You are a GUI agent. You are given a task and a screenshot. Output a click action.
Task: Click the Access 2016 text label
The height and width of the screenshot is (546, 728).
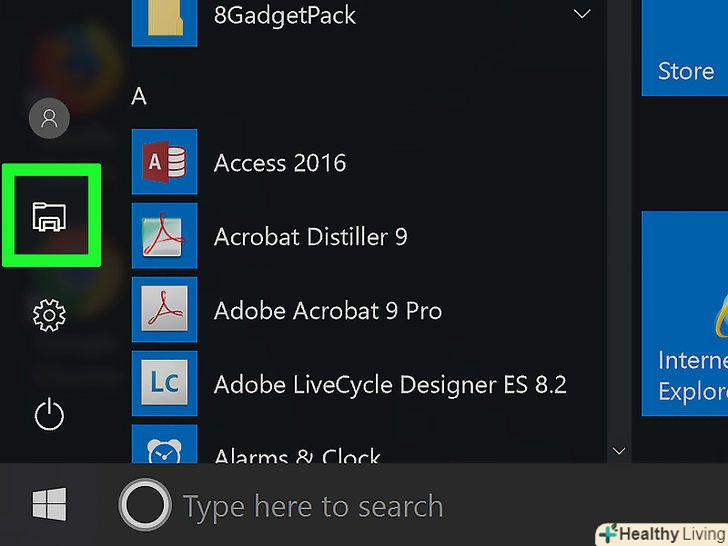pyautogui.click(x=280, y=163)
